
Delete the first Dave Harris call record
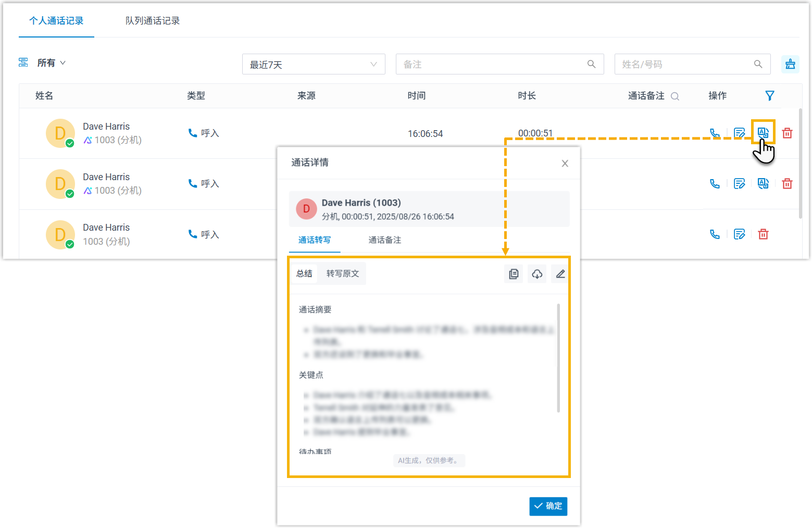click(787, 133)
